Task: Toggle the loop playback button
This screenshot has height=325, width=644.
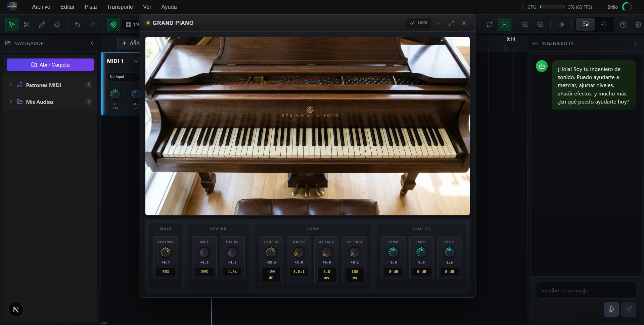Action: 490,25
